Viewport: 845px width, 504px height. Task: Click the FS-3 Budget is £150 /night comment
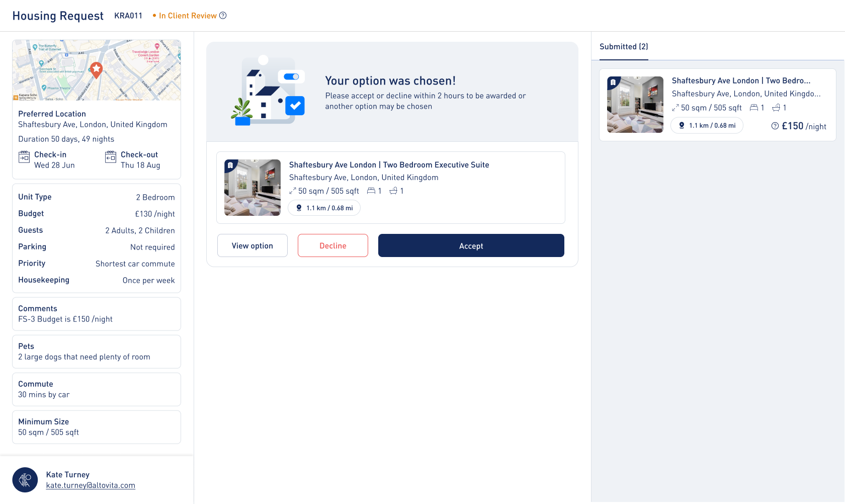point(65,319)
